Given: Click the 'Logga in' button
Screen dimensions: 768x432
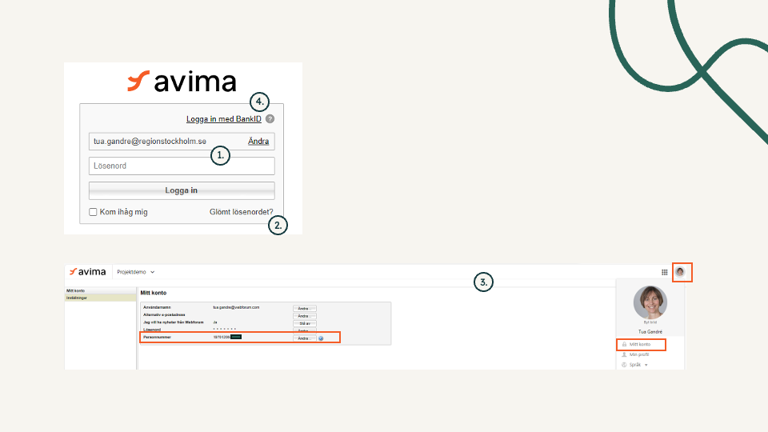Looking at the screenshot, I should 181,190.
